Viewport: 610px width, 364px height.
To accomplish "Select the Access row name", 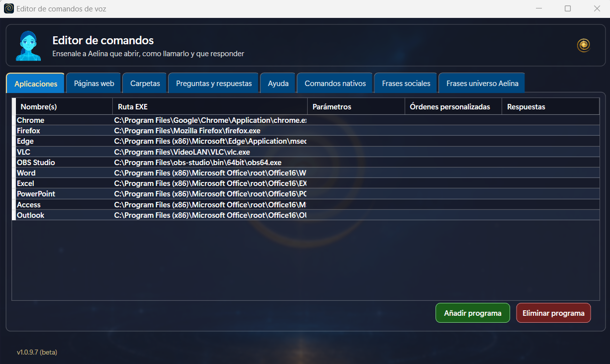I will point(29,205).
